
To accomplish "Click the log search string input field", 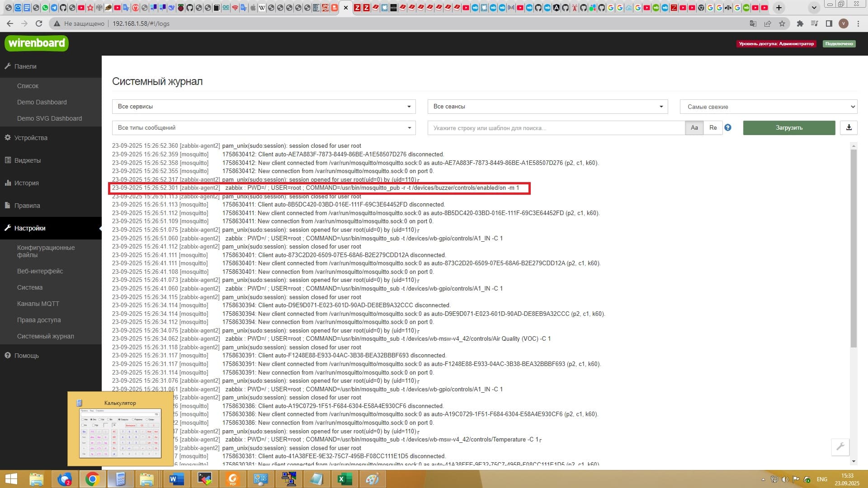I will click(556, 128).
